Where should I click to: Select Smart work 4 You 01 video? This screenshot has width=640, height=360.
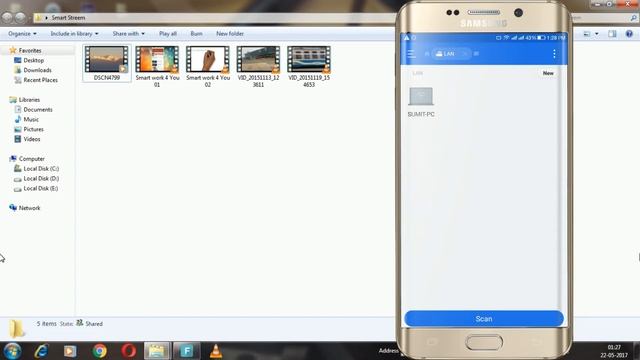pyautogui.click(x=157, y=67)
